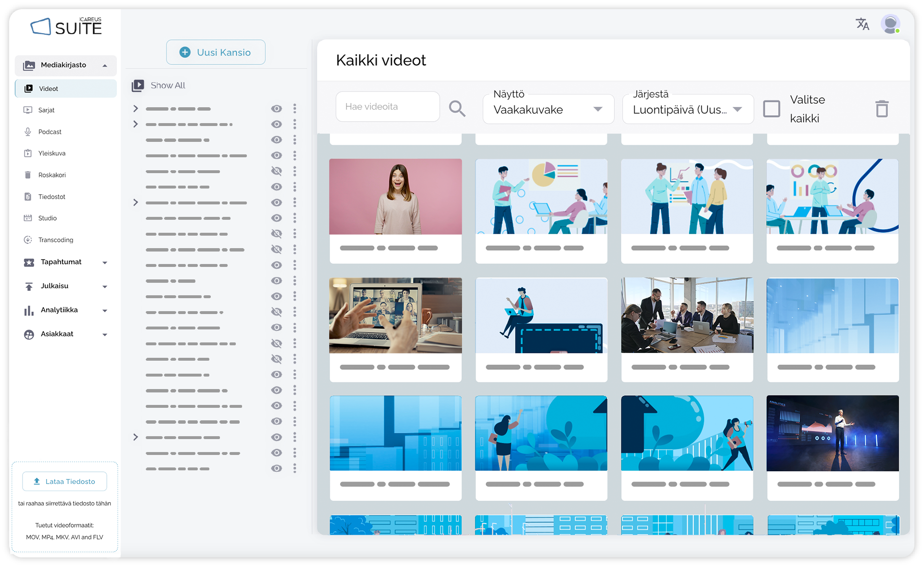Toggle eye visibility on first folder row
924x567 pixels.
click(276, 109)
